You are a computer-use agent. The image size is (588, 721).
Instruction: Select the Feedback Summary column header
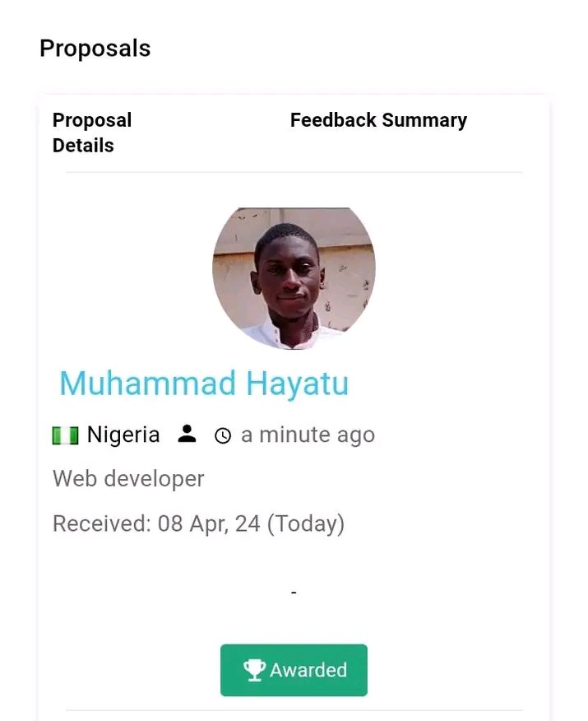(378, 120)
